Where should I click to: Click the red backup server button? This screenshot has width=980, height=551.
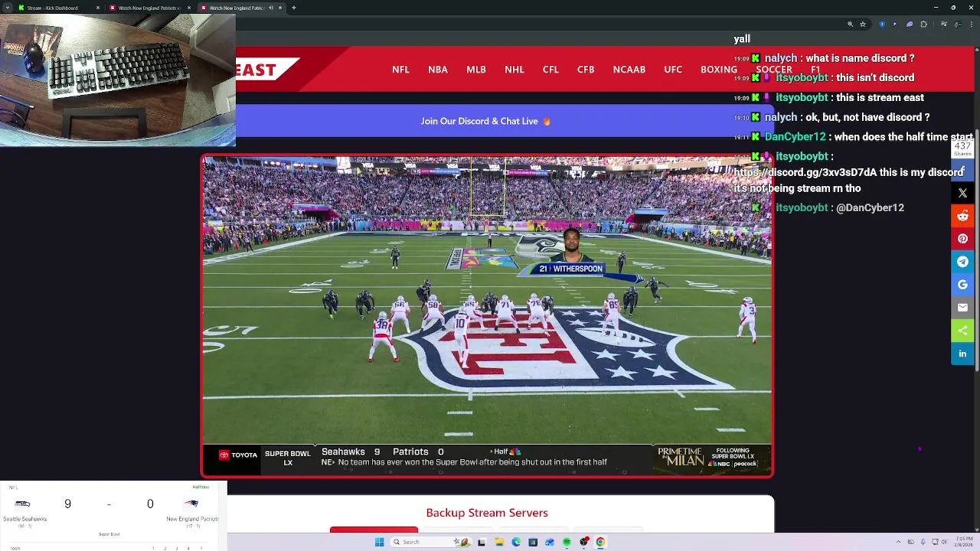[x=374, y=530]
